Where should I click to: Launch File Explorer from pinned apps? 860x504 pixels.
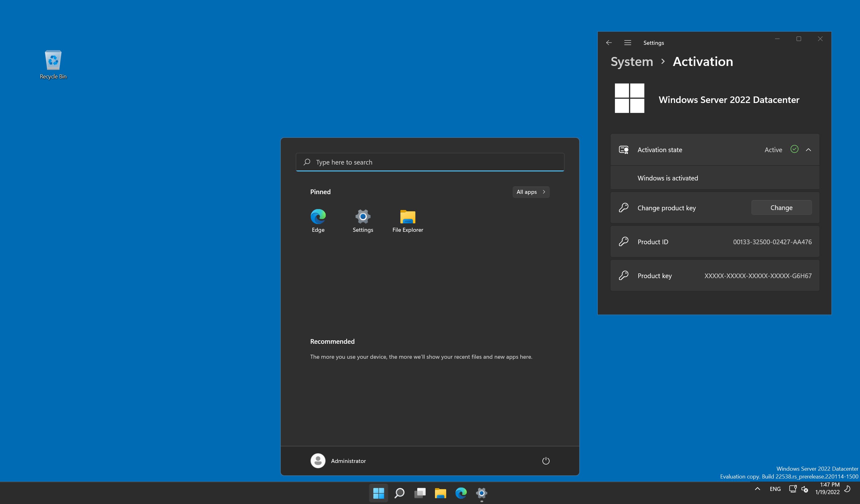(x=408, y=217)
